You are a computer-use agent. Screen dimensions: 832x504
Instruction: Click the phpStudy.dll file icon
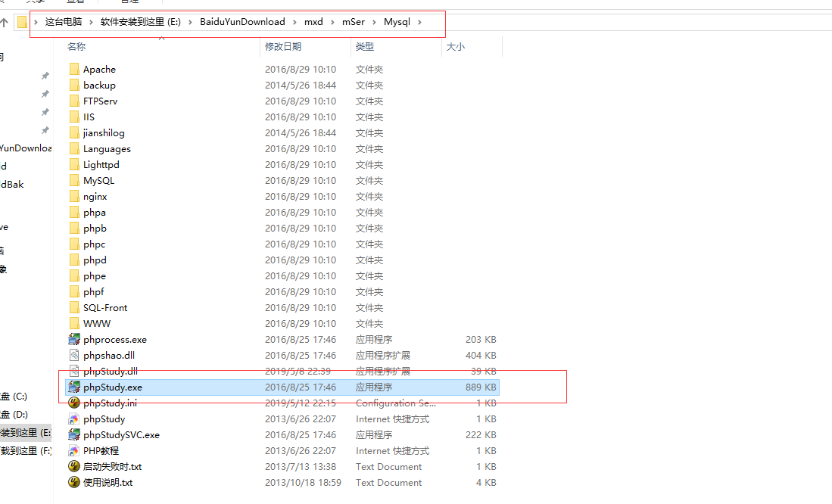click(x=74, y=372)
